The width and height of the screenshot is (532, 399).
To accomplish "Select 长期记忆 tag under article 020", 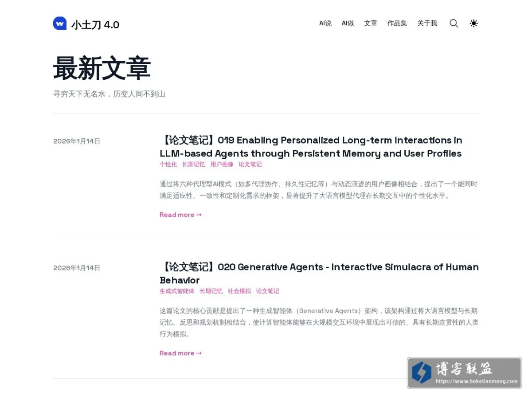I will [x=211, y=291].
